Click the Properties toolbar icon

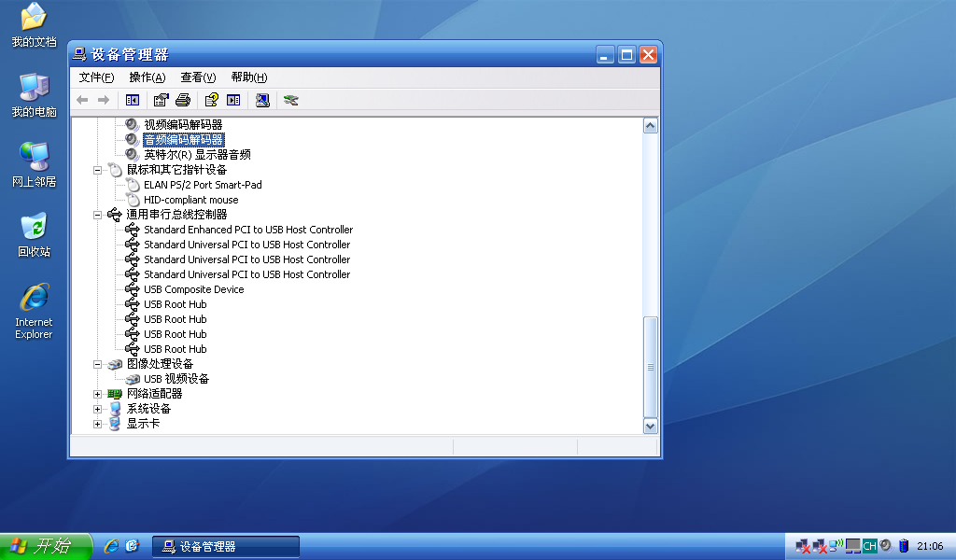(x=162, y=100)
